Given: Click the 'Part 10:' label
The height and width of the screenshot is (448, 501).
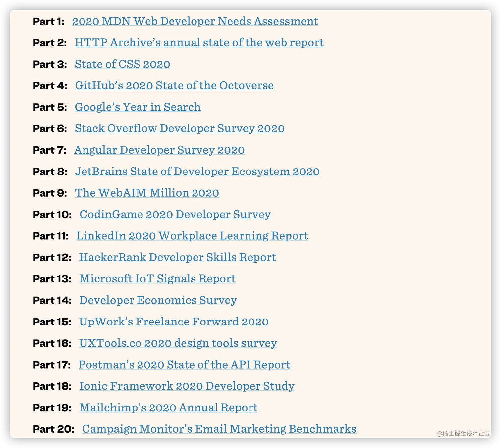Looking at the screenshot, I should click(52, 215).
